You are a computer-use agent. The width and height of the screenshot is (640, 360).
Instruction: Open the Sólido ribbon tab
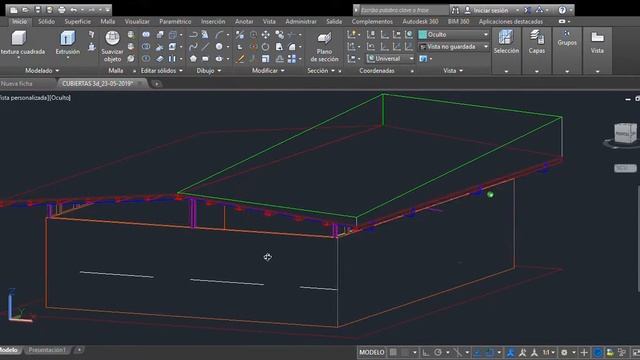[46, 21]
